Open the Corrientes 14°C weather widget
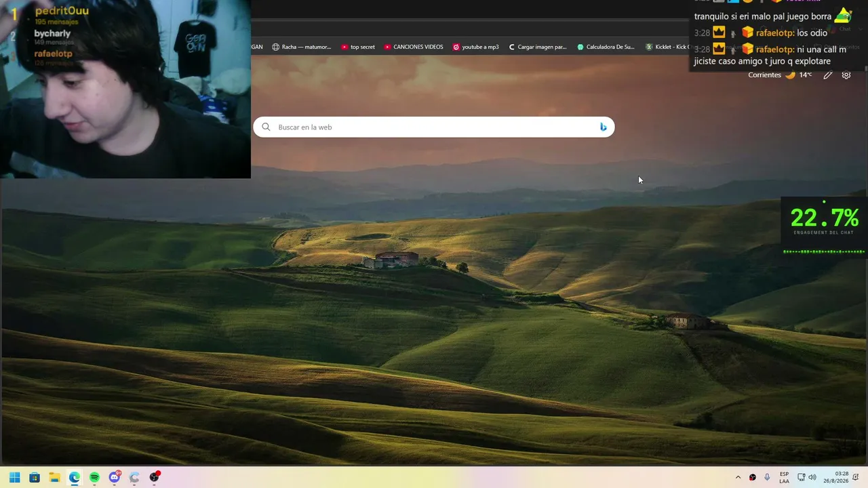868x488 pixels. coord(780,75)
